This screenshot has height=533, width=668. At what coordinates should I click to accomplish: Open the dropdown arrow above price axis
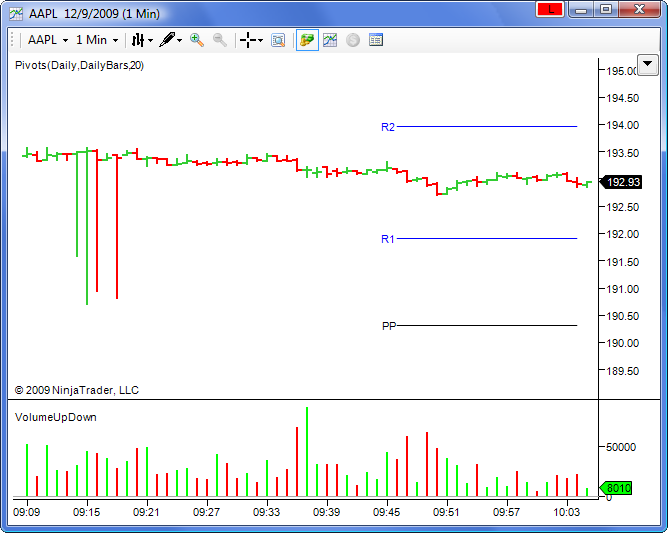[x=648, y=64]
